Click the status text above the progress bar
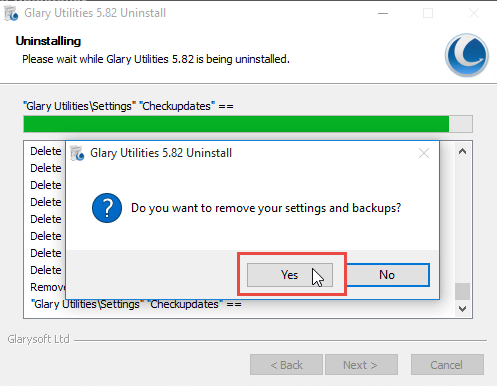Screen dimensions: 497x386 (x=128, y=106)
